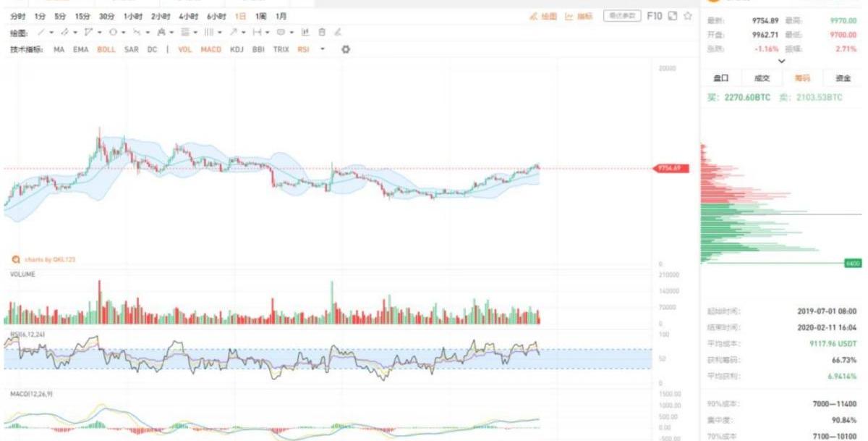Select the arrow drawing tool
This screenshot has height=441, width=868.
pyautogui.click(x=233, y=33)
